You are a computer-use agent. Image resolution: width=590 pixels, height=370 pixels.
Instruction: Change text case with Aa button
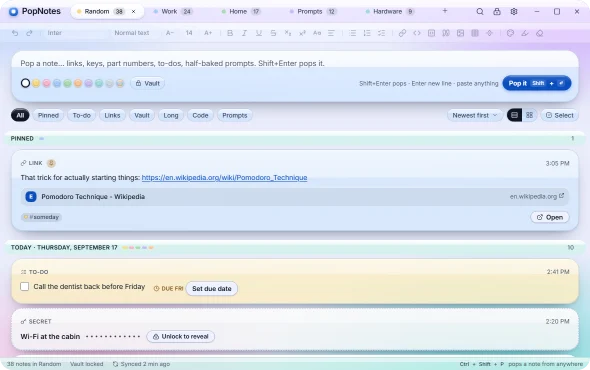point(317,33)
